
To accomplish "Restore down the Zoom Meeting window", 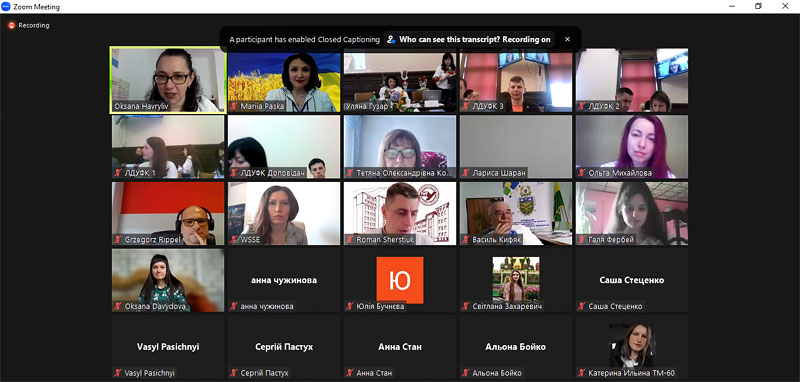I will (758, 6).
